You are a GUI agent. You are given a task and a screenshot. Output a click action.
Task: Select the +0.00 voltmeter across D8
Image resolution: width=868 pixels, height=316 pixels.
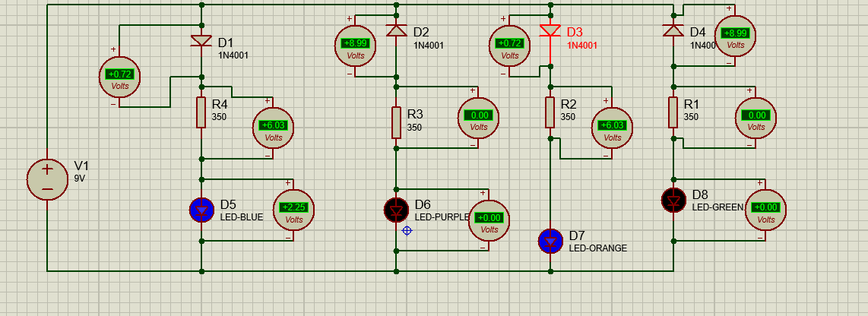766,209
